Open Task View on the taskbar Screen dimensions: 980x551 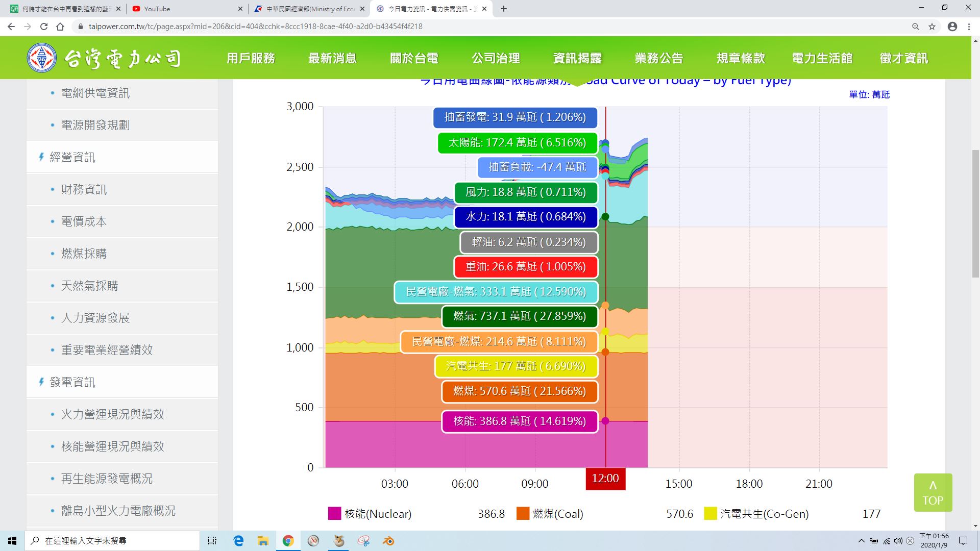[212, 541]
